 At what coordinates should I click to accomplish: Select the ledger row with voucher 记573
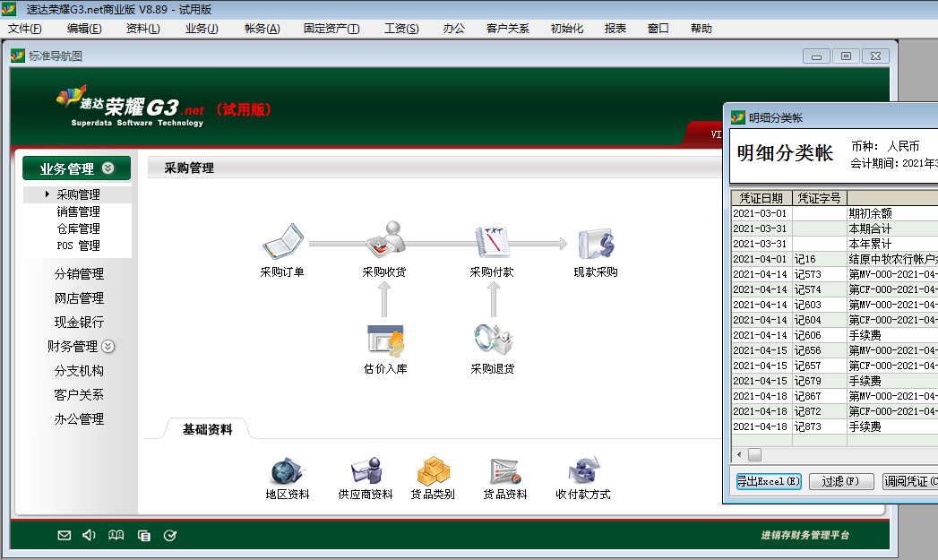pos(834,274)
